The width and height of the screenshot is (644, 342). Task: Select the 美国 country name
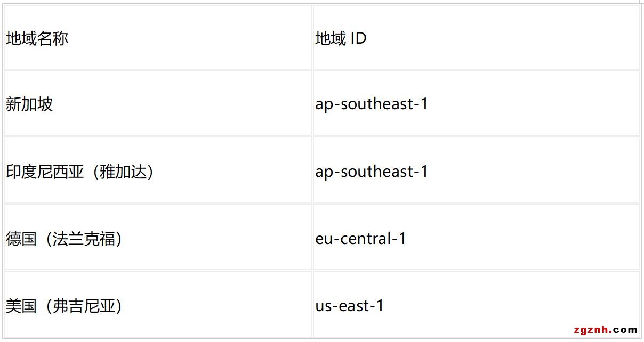[x=21, y=306]
